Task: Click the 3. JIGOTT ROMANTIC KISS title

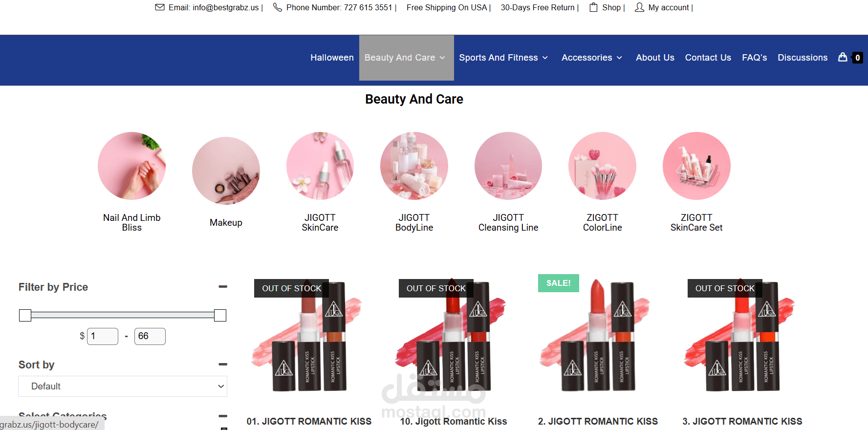Action: 742,421
